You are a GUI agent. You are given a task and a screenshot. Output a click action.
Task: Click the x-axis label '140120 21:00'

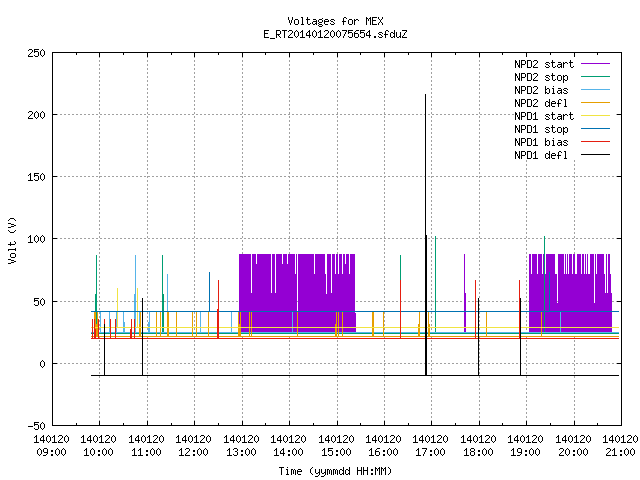(620, 446)
